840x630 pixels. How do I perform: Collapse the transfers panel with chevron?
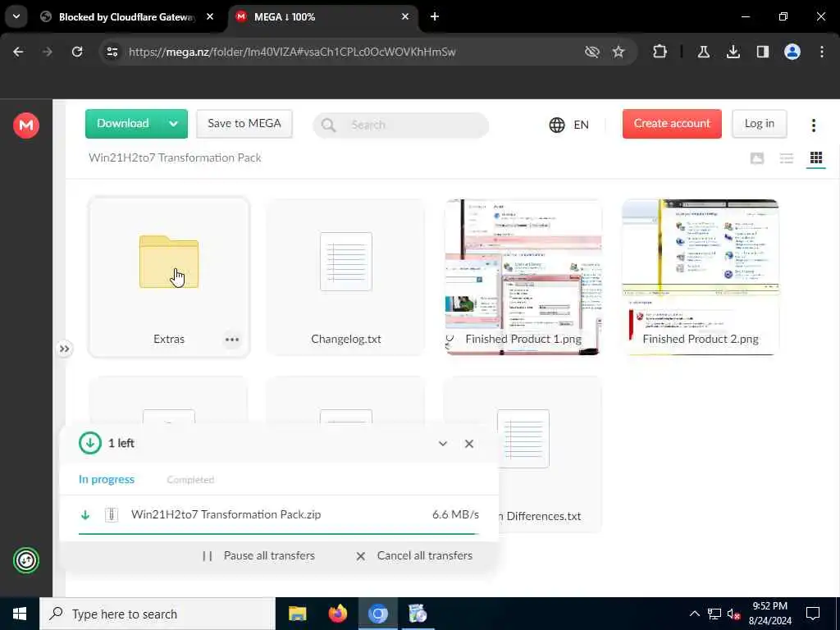[x=442, y=444]
